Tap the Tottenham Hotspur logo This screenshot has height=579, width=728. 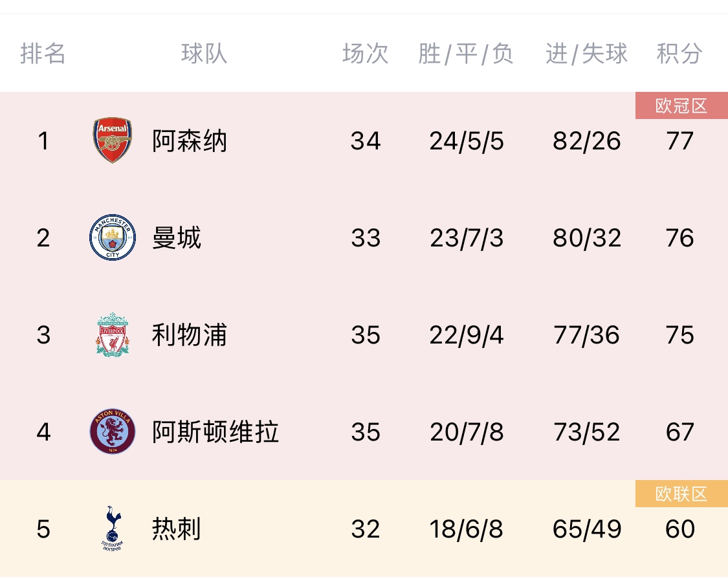pyautogui.click(x=113, y=529)
